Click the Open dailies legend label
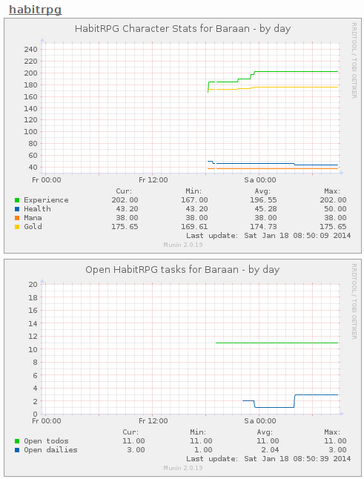 pyautogui.click(x=50, y=450)
